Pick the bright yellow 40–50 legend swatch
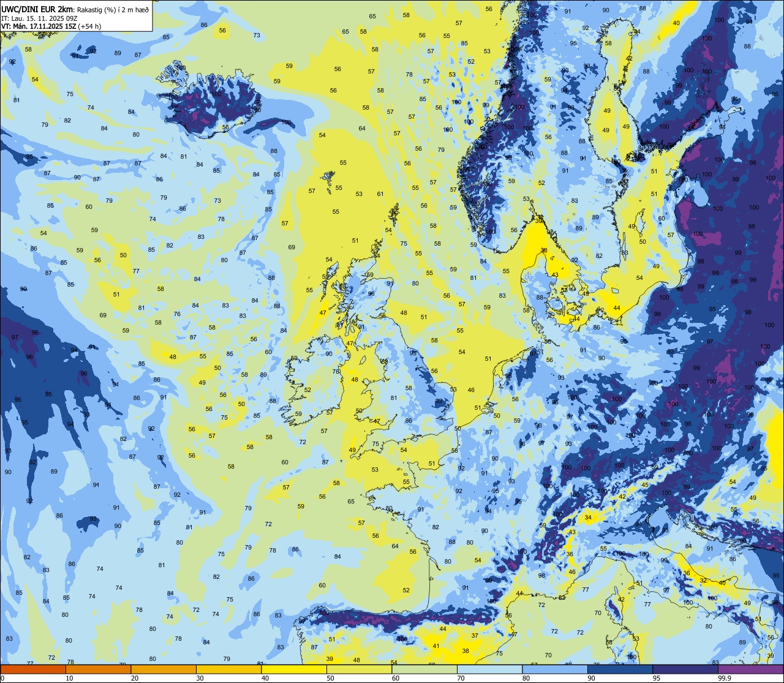 (294, 669)
